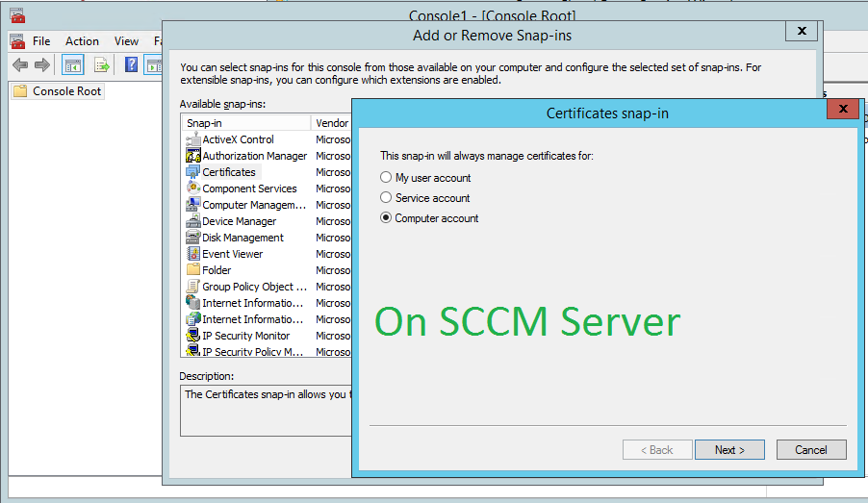Screen dimensions: 868x503
Task: Click the Group Policy Object snap-in icon
Action: tap(192, 287)
